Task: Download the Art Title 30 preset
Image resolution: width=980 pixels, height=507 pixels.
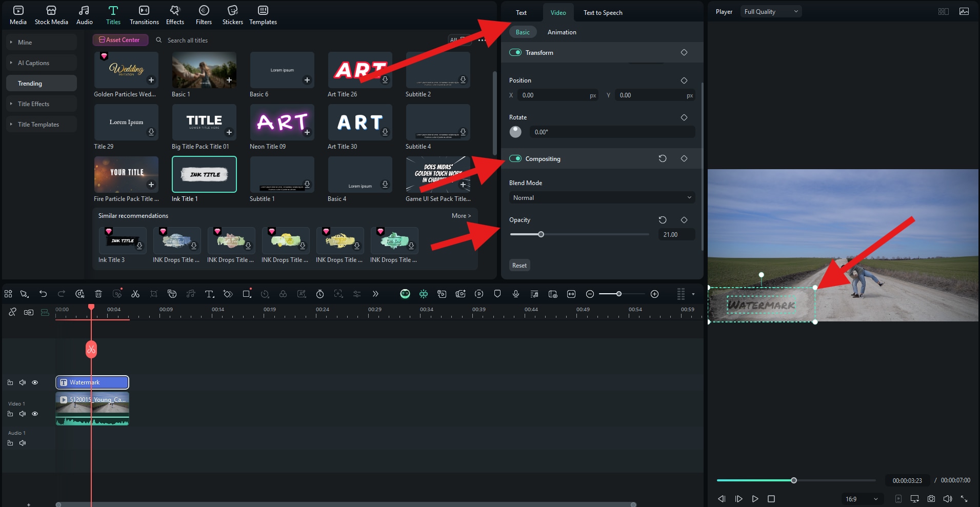Action: (385, 132)
